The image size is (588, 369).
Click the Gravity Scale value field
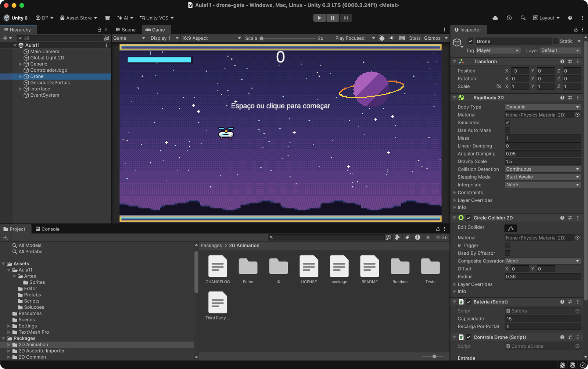pos(543,161)
